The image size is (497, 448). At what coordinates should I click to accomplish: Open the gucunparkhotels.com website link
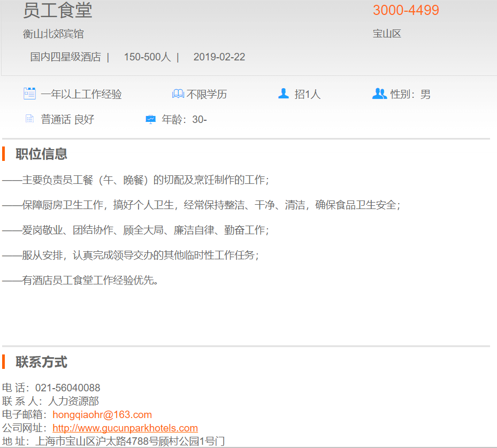click(x=125, y=428)
